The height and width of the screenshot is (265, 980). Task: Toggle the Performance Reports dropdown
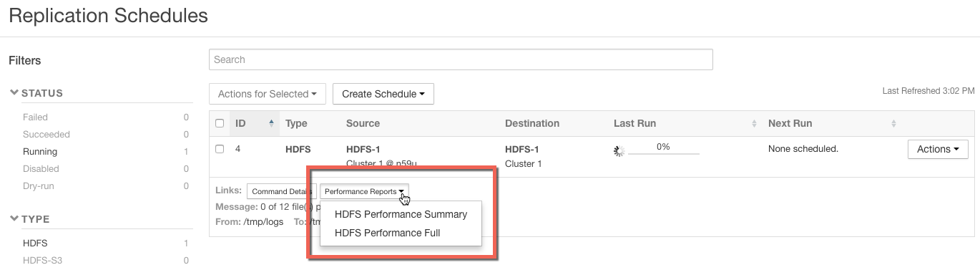click(365, 191)
